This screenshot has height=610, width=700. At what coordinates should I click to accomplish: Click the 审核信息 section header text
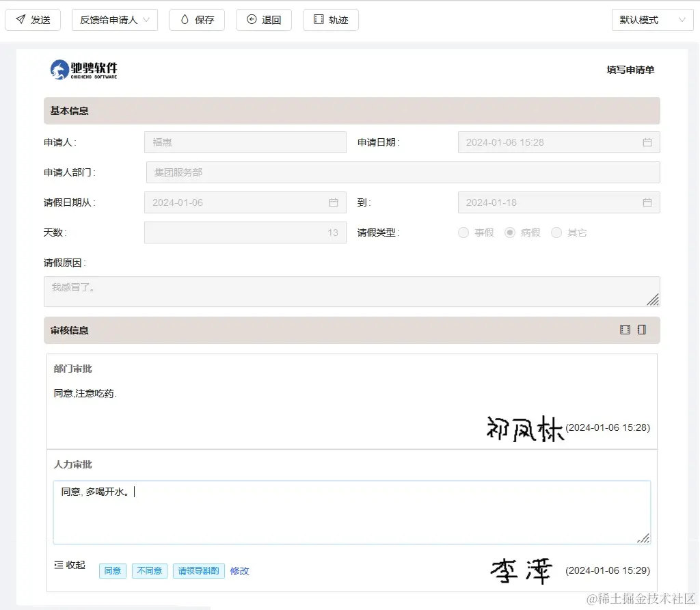pyautogui.click(x=69, y=330)
